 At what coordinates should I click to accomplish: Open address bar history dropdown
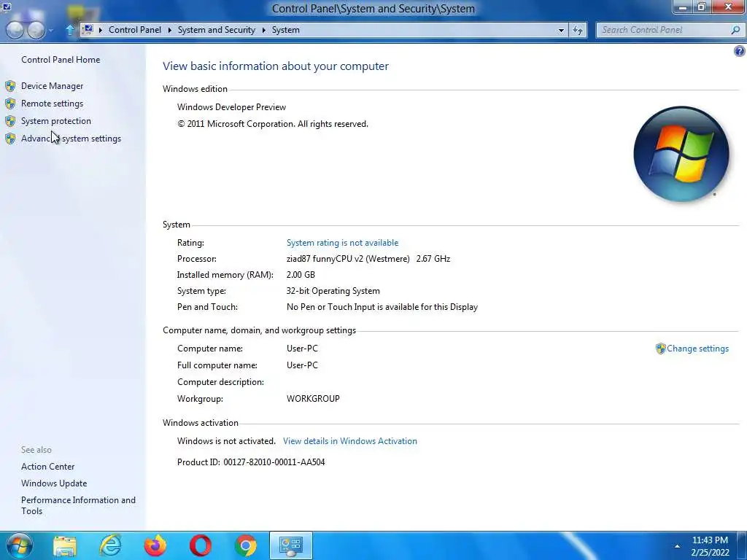click(x=561, y=30)
